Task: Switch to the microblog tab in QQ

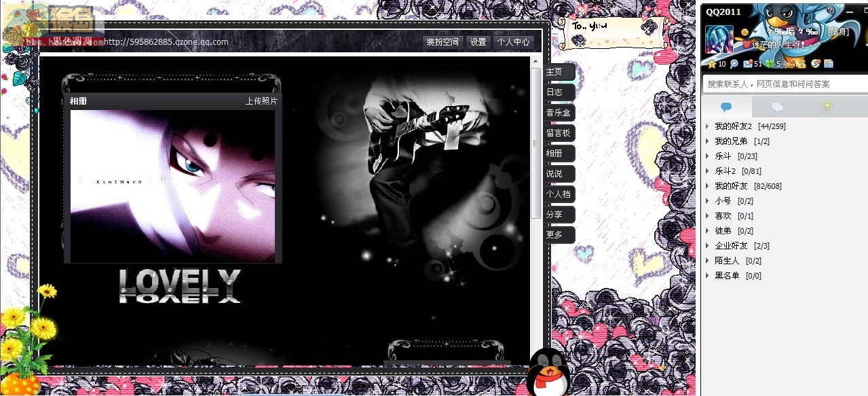Action: click(827, 107)
